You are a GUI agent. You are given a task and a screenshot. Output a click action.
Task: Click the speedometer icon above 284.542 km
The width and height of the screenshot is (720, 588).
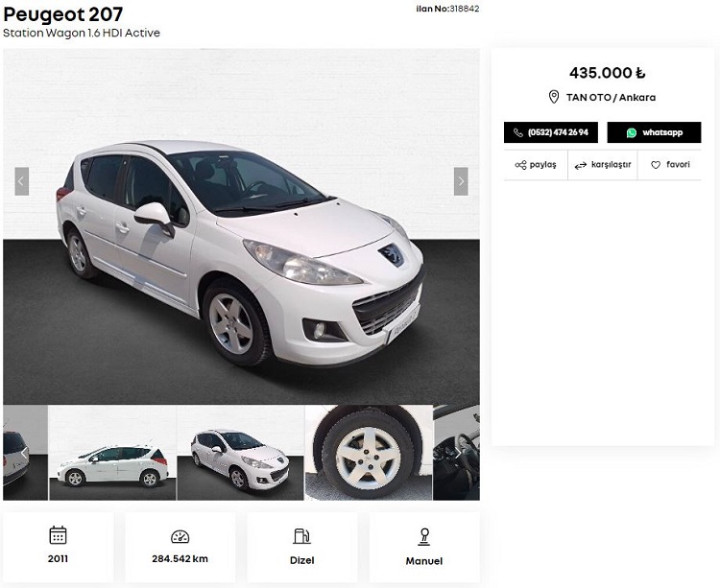[180, 536]
